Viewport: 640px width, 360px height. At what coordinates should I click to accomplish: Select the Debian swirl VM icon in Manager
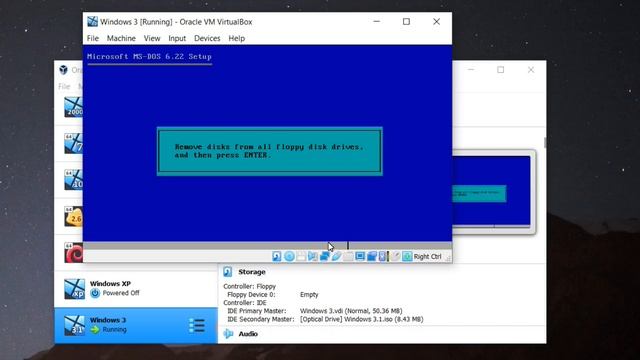73,252
